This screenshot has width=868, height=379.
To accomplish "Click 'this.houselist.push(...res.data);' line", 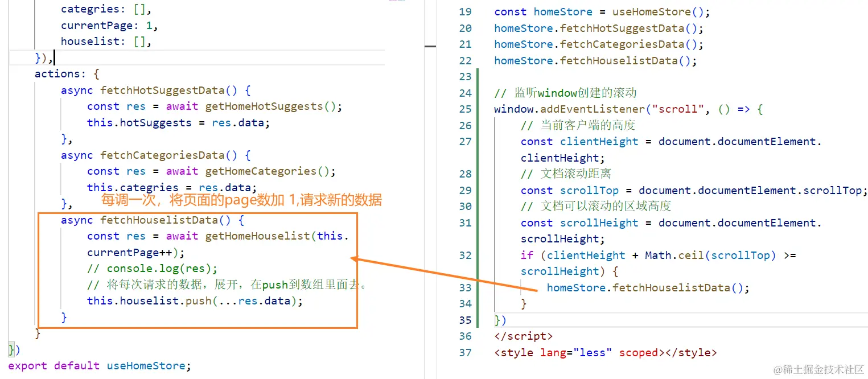I will click(195, 300).
